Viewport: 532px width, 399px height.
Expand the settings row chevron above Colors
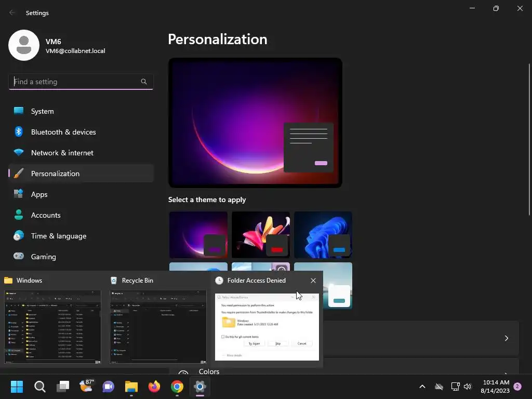[x=506, y=338]
